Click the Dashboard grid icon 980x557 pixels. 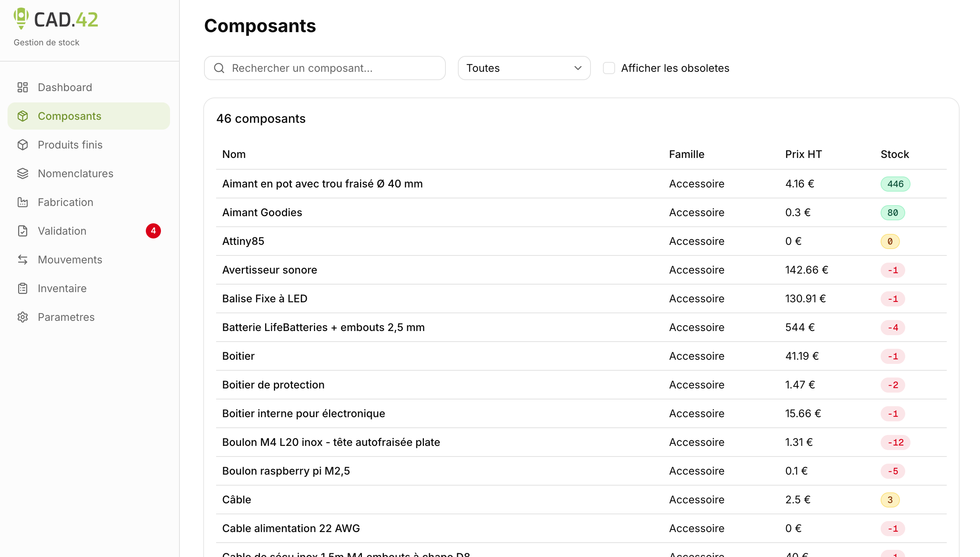(x=23, y=87)
